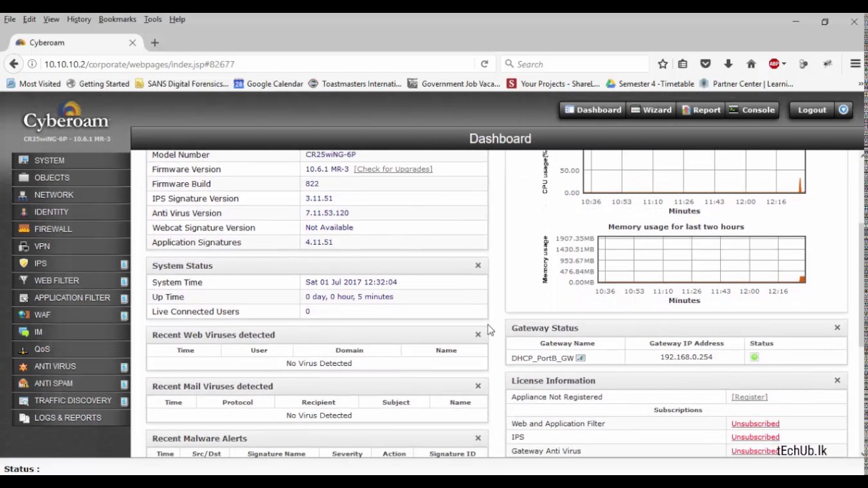868x488 pixels.
Task: Open the Edit menu
Action: 29,19
